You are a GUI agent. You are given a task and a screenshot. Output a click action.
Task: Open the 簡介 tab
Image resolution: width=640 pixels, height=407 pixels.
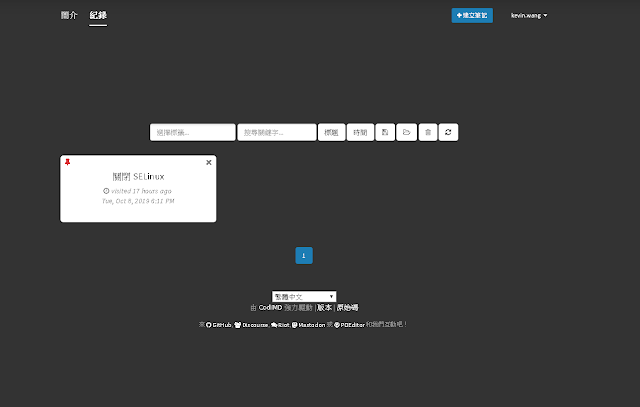[69, 15]
